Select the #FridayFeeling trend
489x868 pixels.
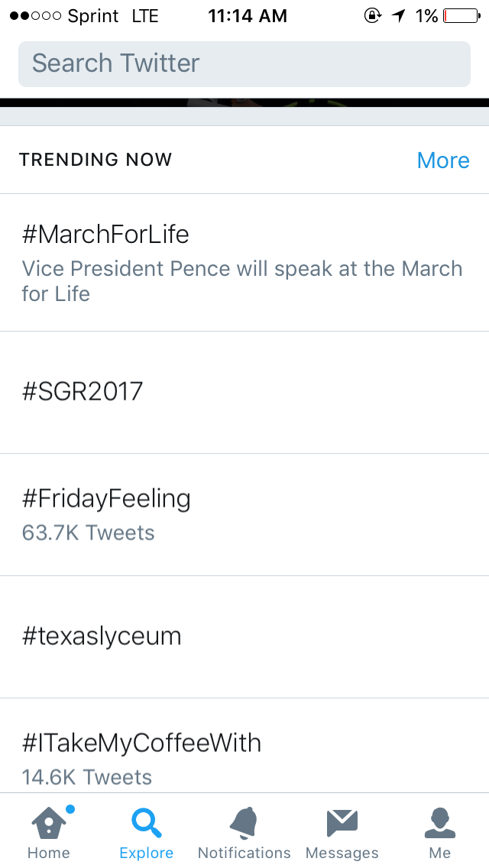244,515
